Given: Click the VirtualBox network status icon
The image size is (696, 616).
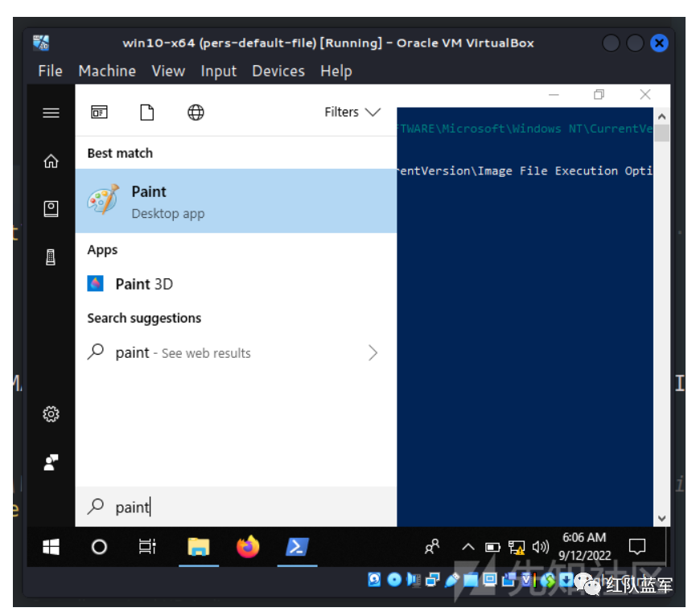Looking at the screenshot, I should coord(432,579).
